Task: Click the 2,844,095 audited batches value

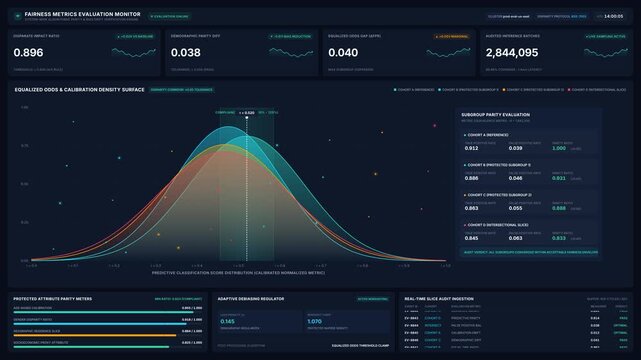Action: pos(512,53)
